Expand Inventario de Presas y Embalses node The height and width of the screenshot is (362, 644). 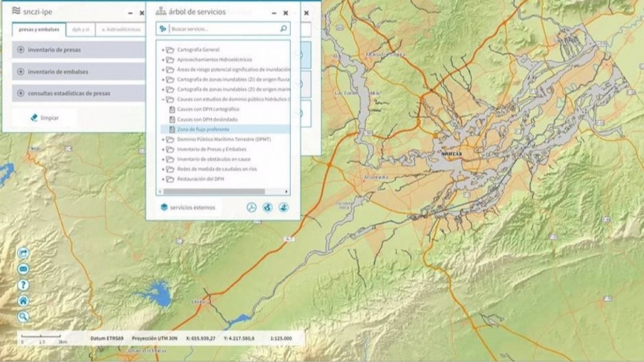(163, 149)
